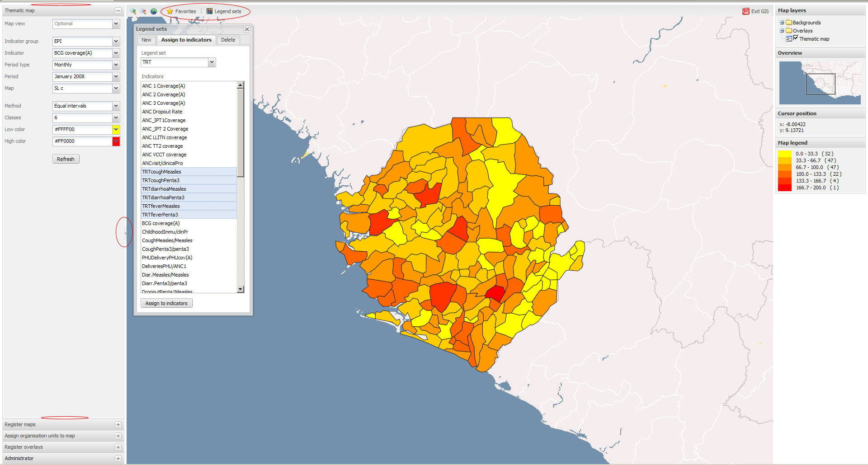Open the High color red swatch picker
868x465 pixels.
[x=116, y=141]
